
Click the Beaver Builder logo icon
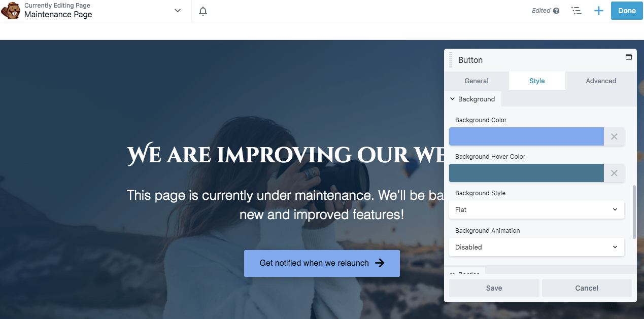[x=11, y=11]
